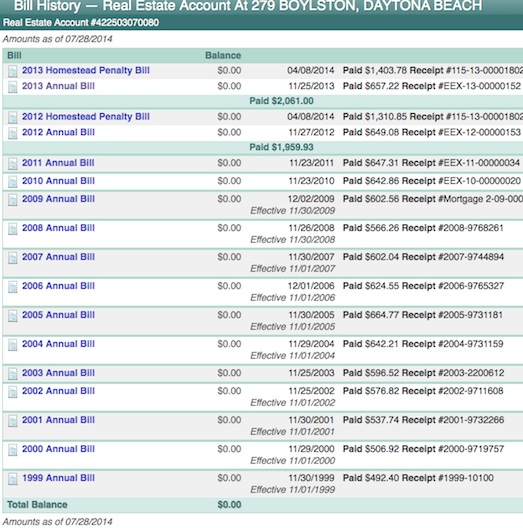
Task: Click Paid $657.22 payment entry
Action: [x=432, y=86]
